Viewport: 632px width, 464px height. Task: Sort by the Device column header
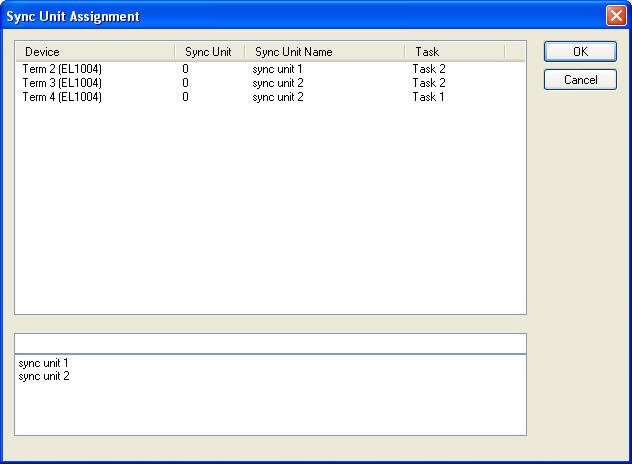[x=95, y=52]
